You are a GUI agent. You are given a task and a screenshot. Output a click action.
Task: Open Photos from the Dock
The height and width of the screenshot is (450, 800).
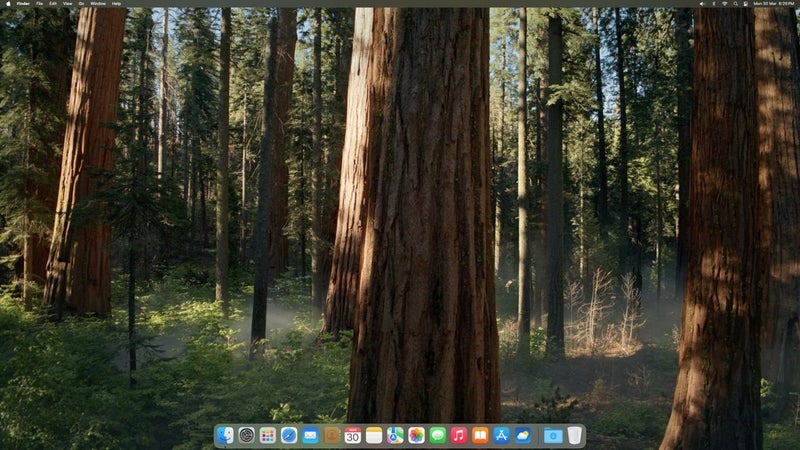pos(416,435)
